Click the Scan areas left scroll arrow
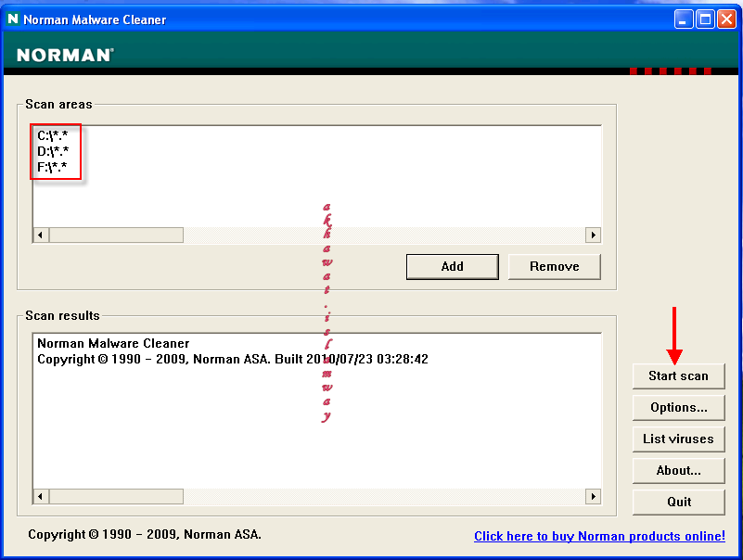743x560 pixels. (x=41, y=235)
